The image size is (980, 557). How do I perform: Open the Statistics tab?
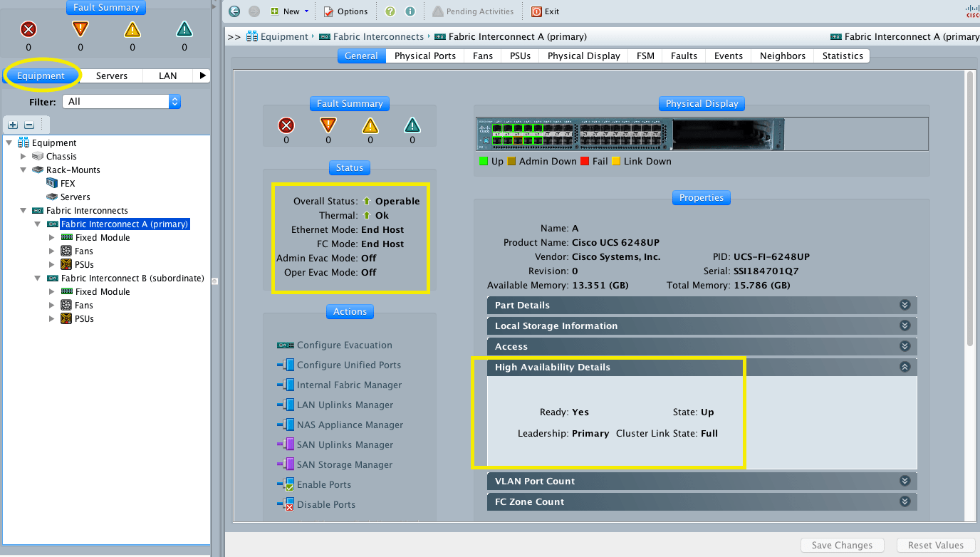[842, 56]
